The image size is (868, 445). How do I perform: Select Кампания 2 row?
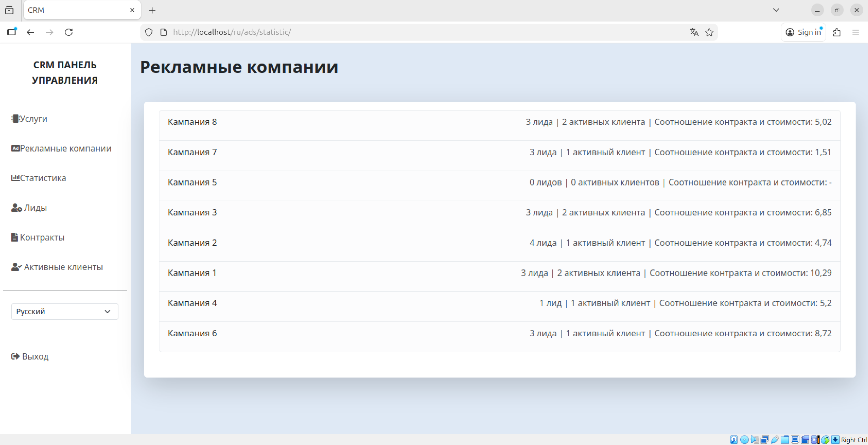point(500,246)
